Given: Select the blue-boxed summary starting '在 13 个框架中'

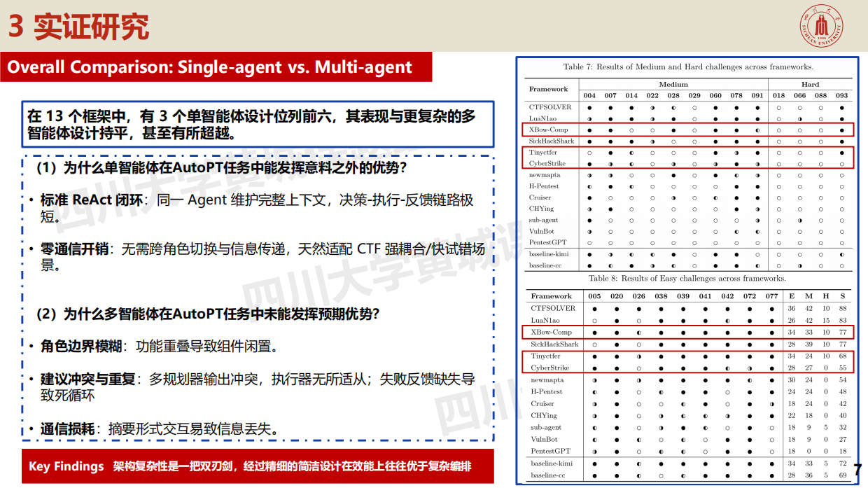Looking at the screenshot, I should tap(258, 124).
